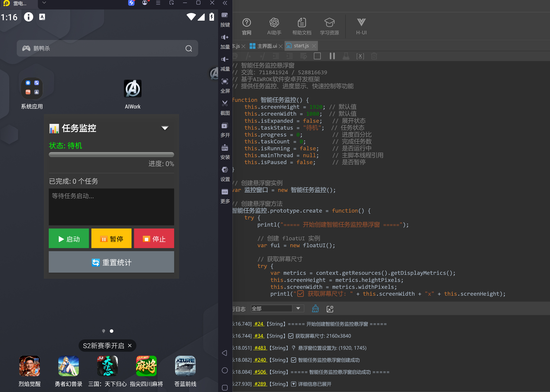The height and width of the screenshot is (392, 550).
Task: Open 苍蓝前线 game app
Action: pos(185,371)
